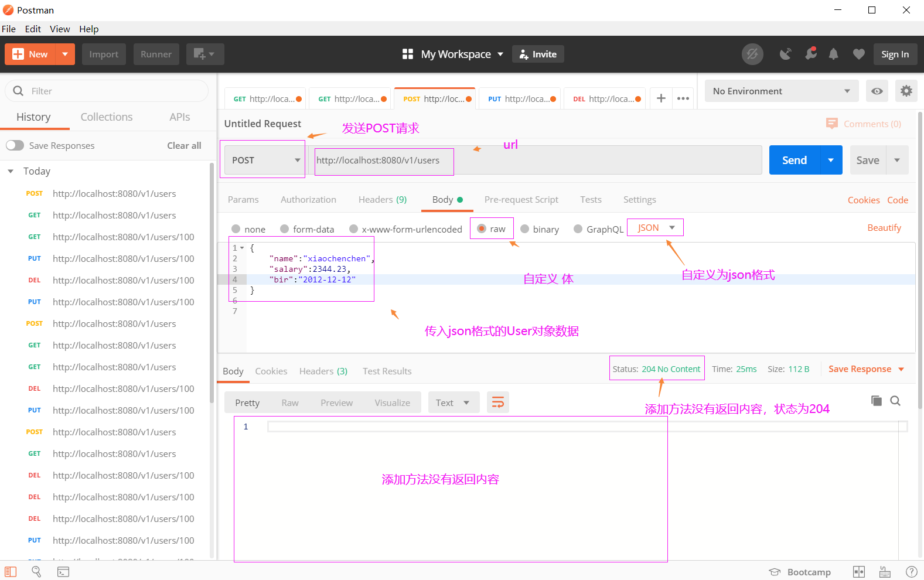Screen dimensions: 924x580
Task: Open the Headers (9) request tab
Action: pos(383,199)
